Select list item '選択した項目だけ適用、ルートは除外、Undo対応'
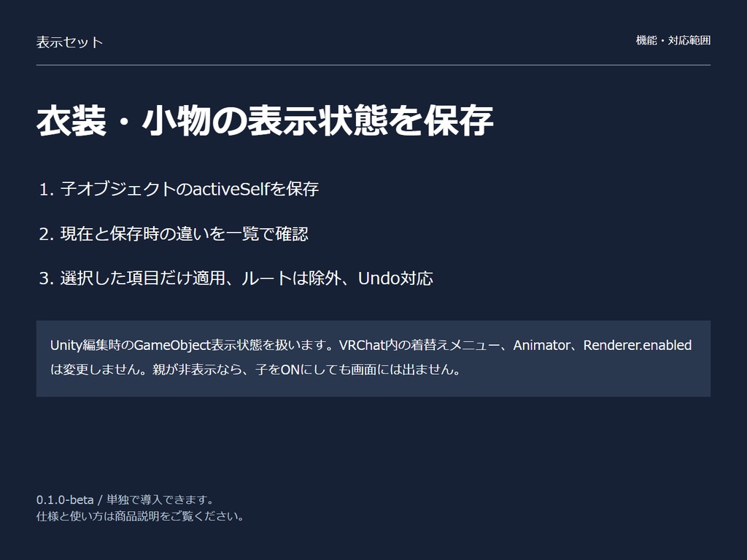The height and width of the screenshot is (560, 747). tap(247, 278)
